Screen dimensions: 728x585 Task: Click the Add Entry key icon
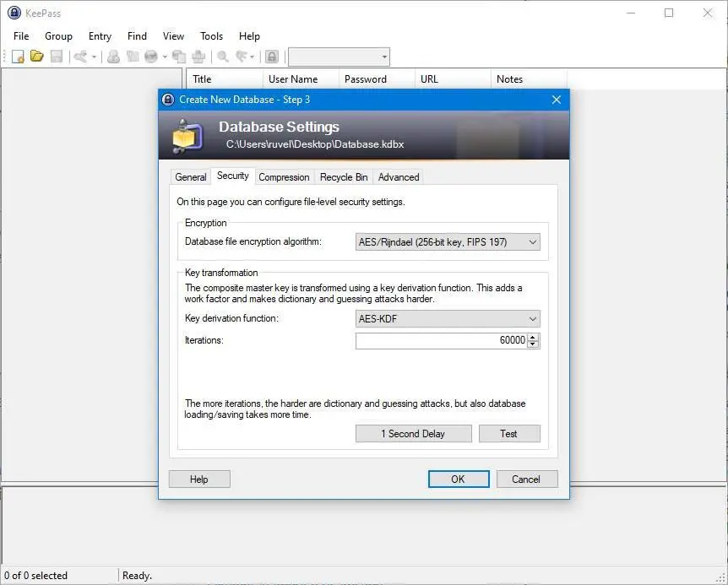tap(80, 57)
